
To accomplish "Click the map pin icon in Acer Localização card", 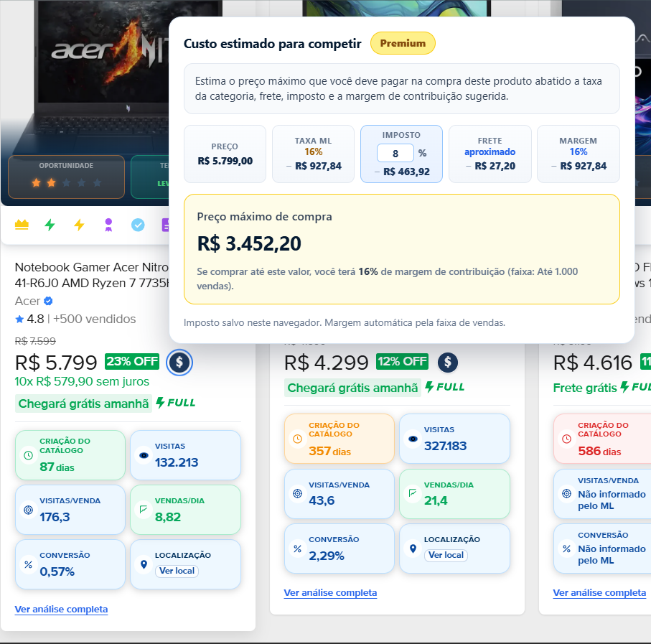I will coord(144,564).
